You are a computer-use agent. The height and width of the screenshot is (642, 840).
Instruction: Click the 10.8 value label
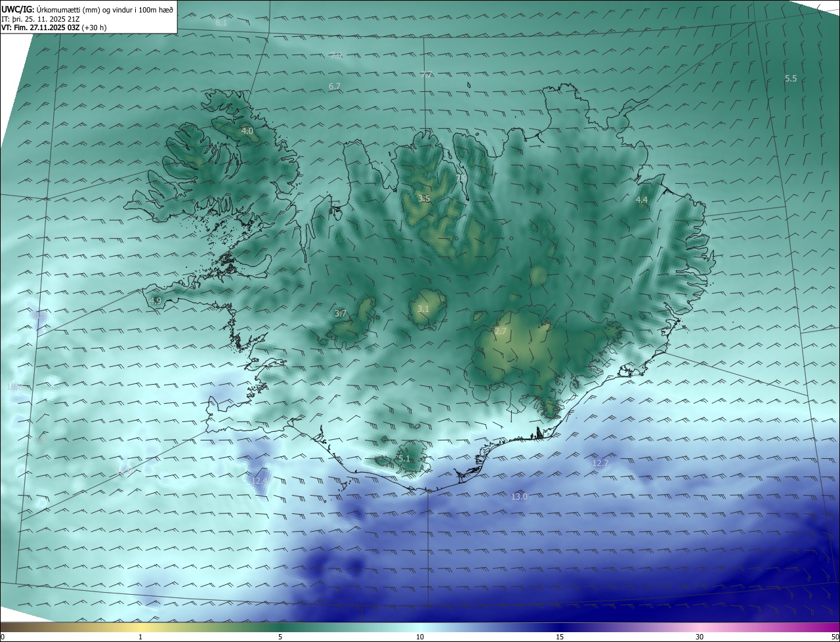pyautogui.click(x=16, y=387)
